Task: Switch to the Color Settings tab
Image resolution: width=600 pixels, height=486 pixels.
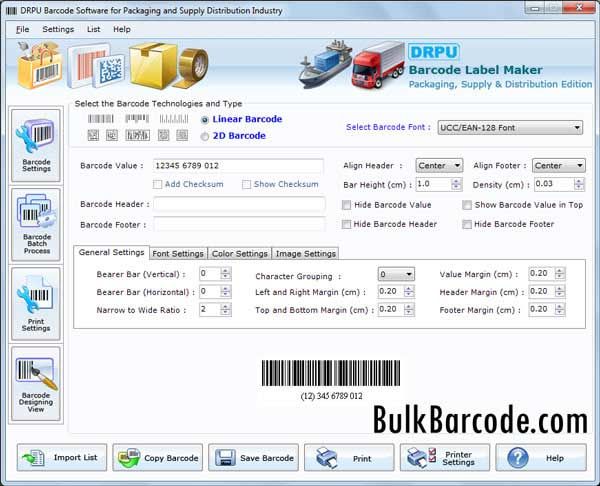Action: [x=240, y=254]
